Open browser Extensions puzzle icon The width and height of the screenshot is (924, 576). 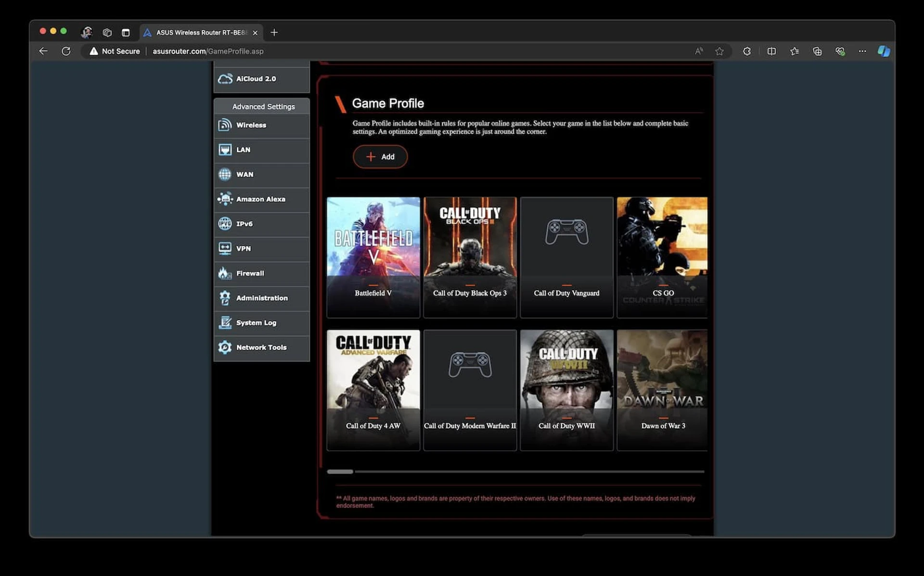(x=747, y=51)
